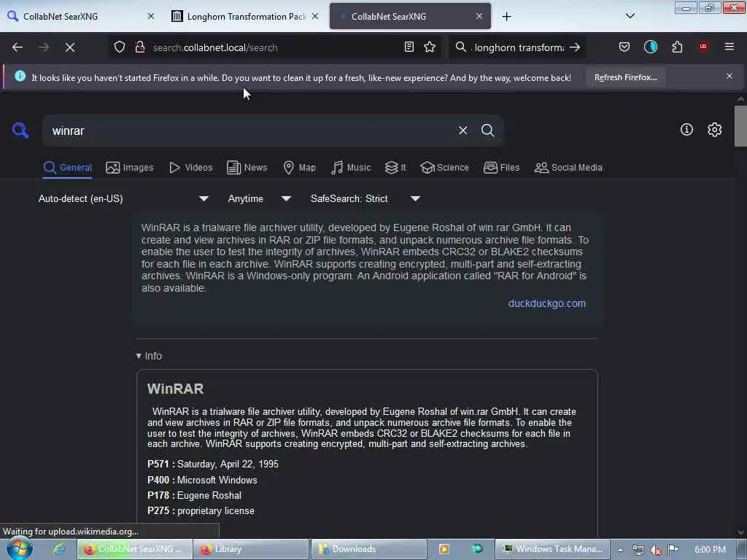
Task: Click Refresh Firefox button
Action: 625,77
